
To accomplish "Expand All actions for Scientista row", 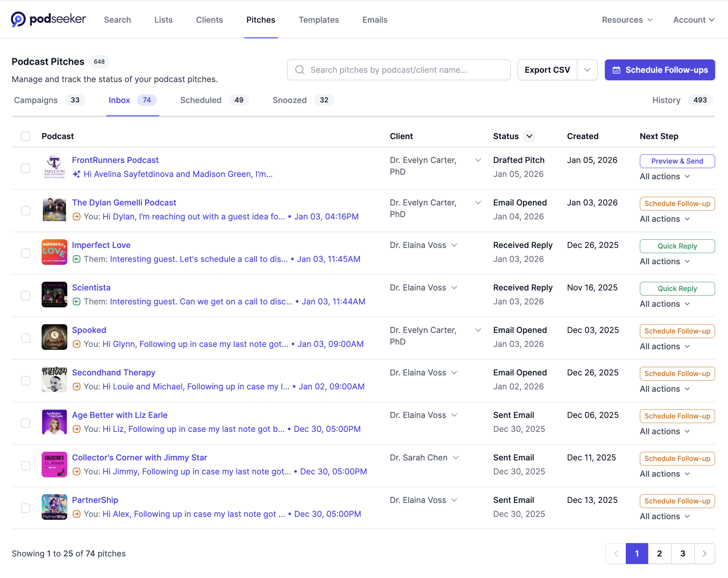I will pyautogui.click(x=665, y=304).
